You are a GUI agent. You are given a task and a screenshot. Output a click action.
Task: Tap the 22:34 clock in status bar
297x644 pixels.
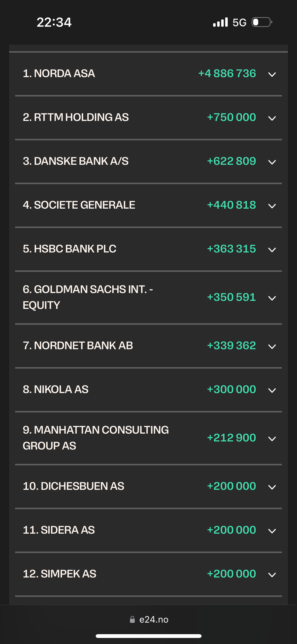[54, 22]
